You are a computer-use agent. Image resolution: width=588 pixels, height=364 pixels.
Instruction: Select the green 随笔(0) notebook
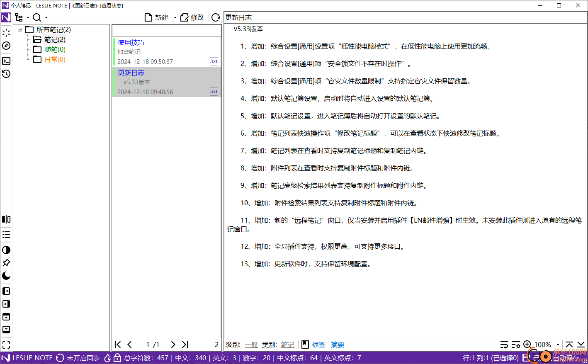[x=55, y=50]
